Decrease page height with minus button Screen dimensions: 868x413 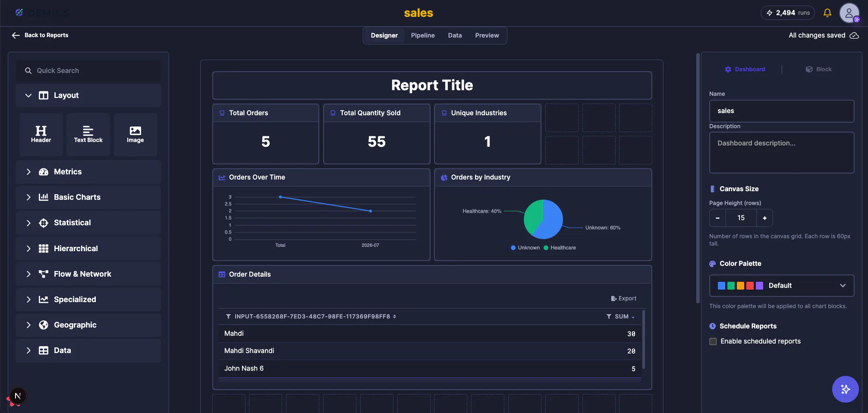[717, 218]
